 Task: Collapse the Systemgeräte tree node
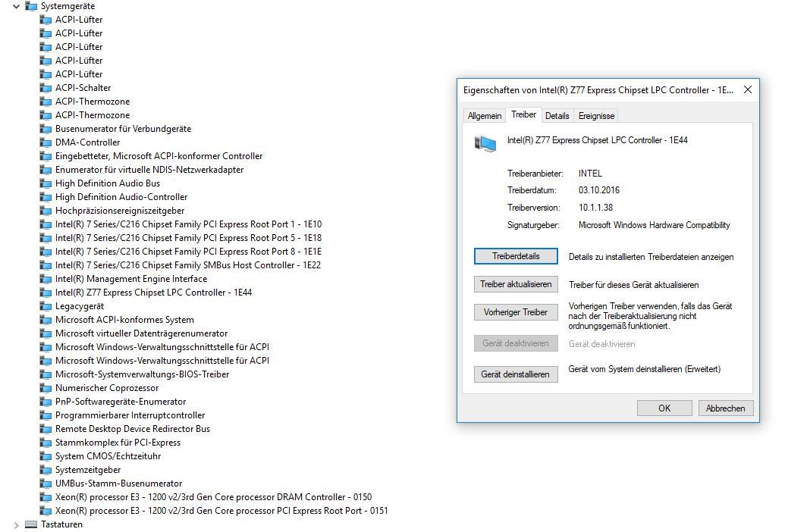(x=16, y=7)
